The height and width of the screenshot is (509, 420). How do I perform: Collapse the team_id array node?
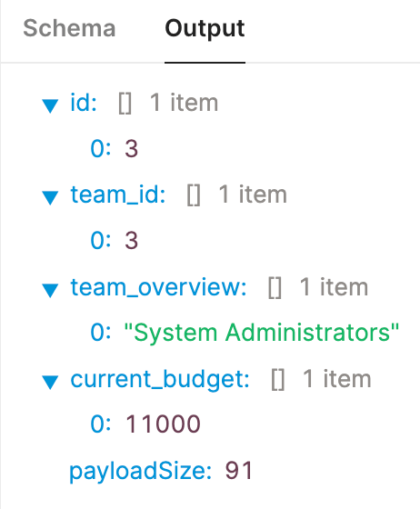point(50,197)
